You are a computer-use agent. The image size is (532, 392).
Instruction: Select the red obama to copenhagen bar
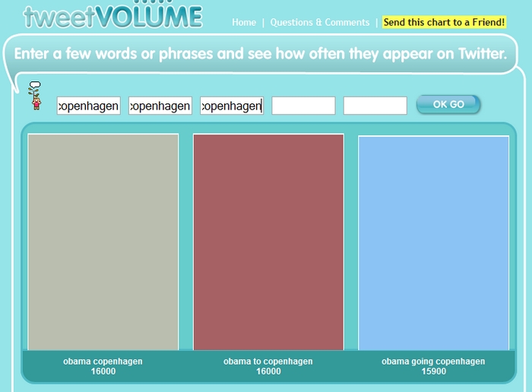[268, 242]
